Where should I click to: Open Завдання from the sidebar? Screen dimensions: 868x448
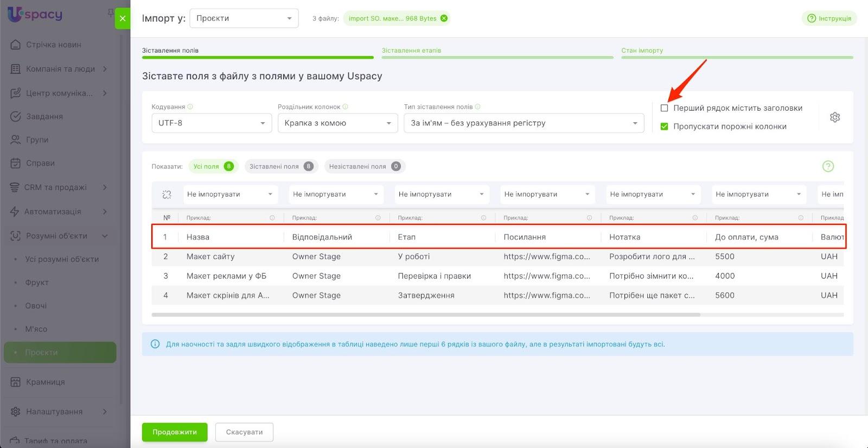pyautogui.click(x=44, y=116)
